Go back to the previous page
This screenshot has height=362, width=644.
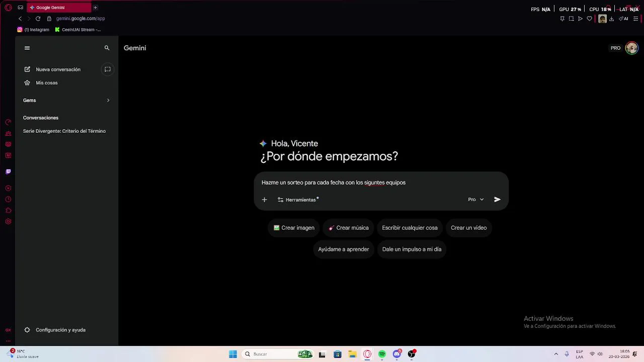click(x=20, y=19)
